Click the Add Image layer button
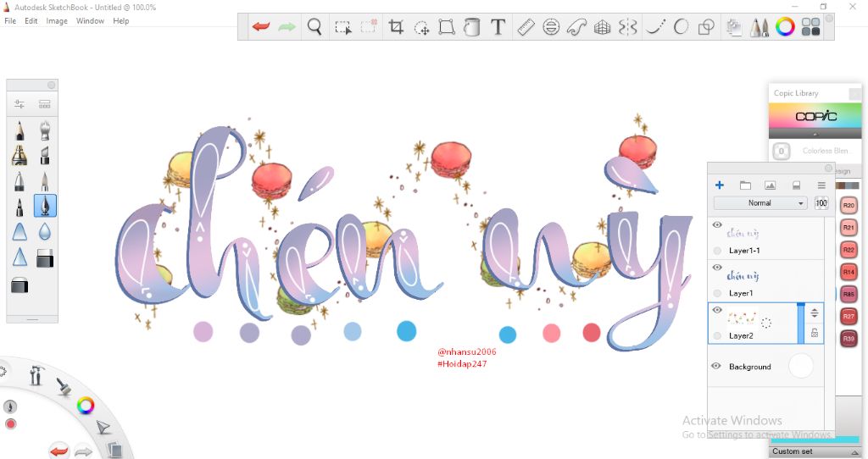Image resolution: width=868 pixels, height=459 pixels. click(770, 185)
